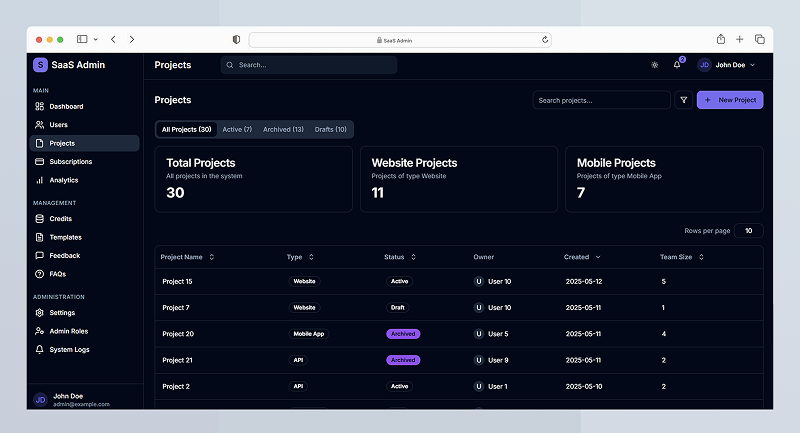Open System Logs in the sidebar
800x433 pixels.
pos(69,350)
